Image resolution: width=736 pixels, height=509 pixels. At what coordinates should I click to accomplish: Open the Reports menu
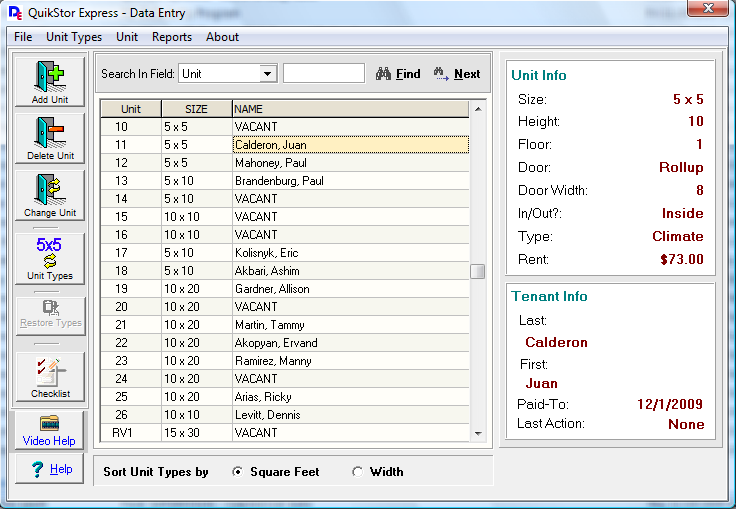(x=172, y=37)
